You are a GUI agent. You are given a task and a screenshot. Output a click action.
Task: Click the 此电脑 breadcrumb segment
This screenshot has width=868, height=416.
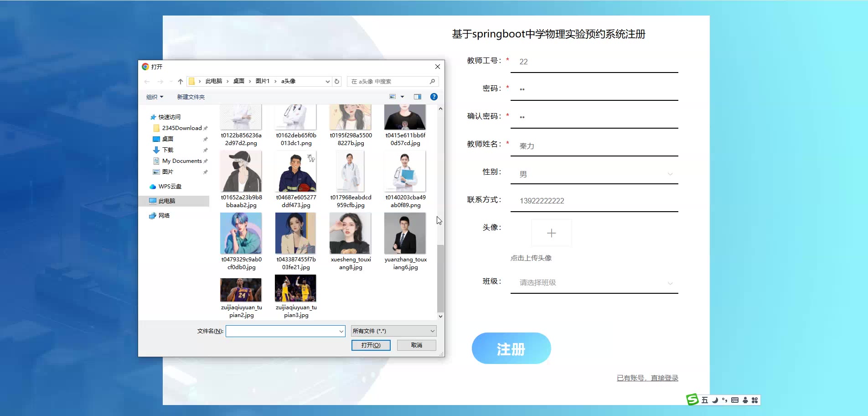tap(214, 81)
